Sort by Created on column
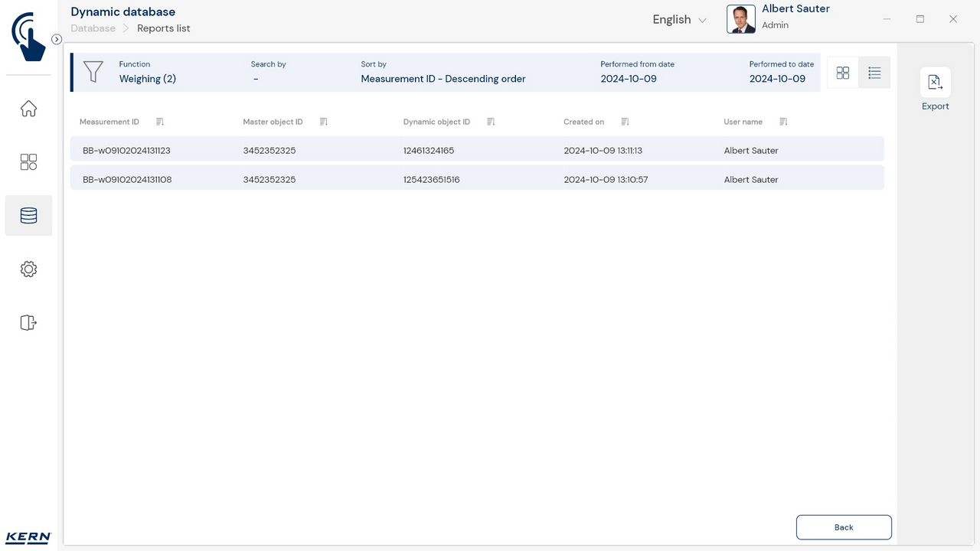980x551 pixels. [x=625, y=122]
